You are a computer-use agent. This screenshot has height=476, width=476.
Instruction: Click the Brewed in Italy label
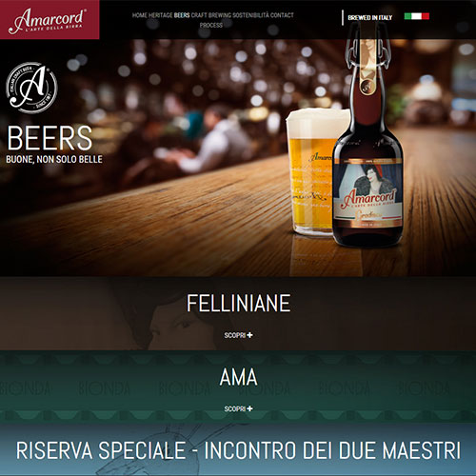370,18
